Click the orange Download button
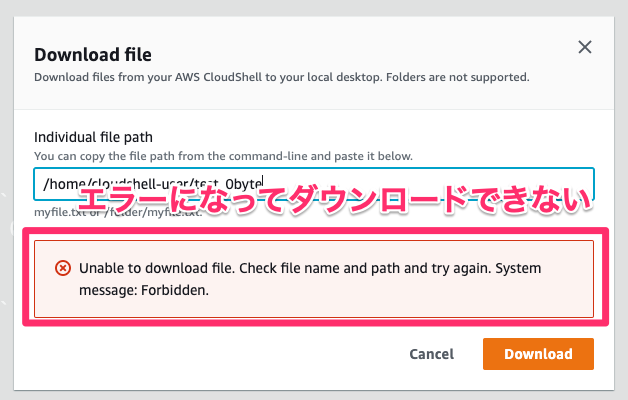 click(538, 354)
